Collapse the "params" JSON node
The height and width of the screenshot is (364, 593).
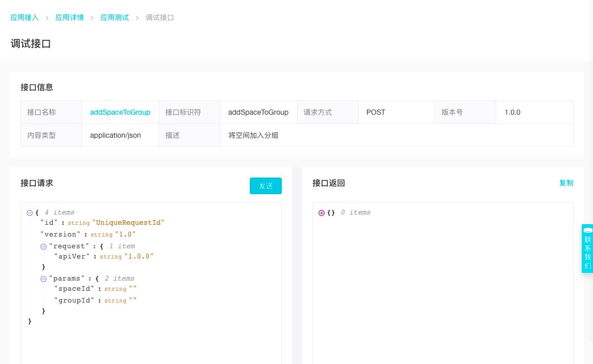pos(44,279)
